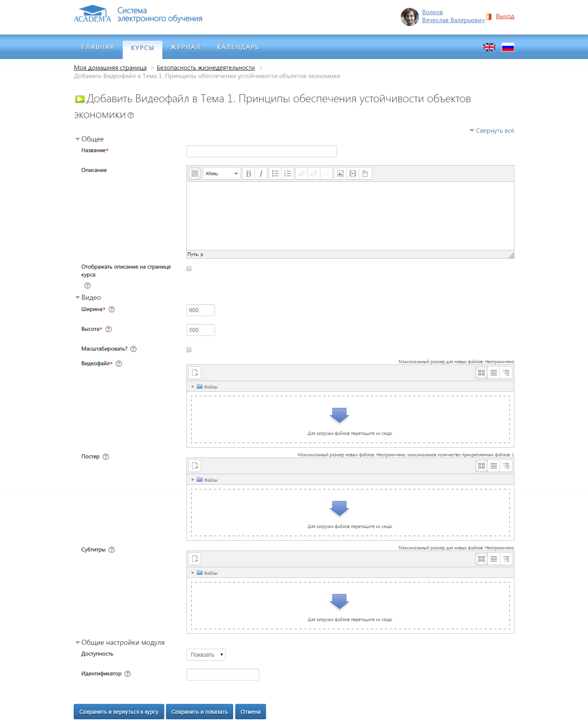
Task: Open the Доступность dropdown
Action: [206, 655]
